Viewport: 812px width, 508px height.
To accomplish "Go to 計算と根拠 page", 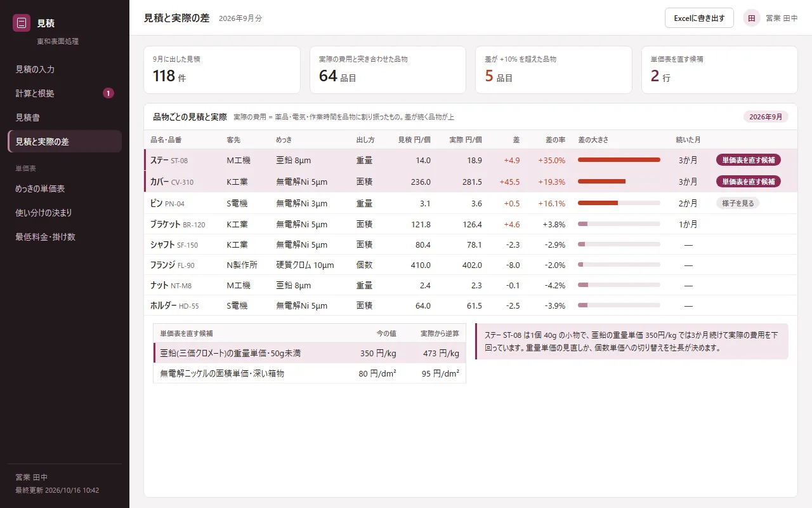I will (65, 93).
